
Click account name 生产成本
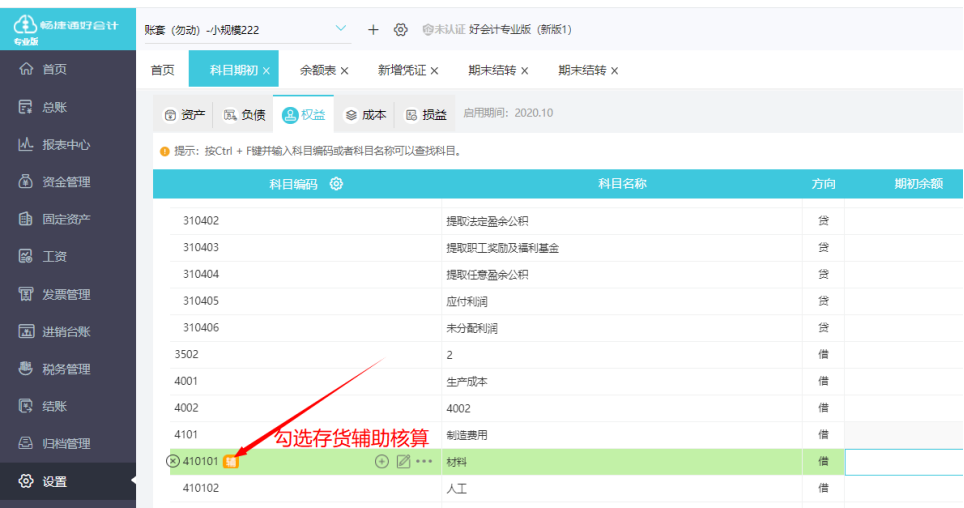(x=467, y=382)
